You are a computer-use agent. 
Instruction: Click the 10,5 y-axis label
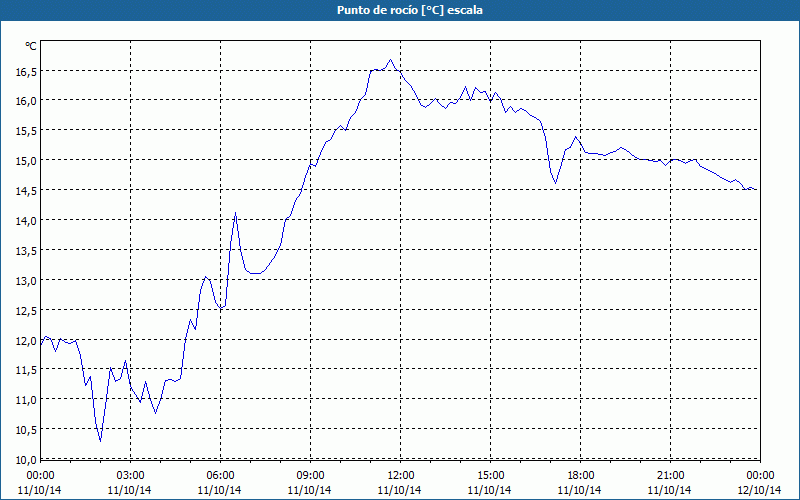pos(27,430)
